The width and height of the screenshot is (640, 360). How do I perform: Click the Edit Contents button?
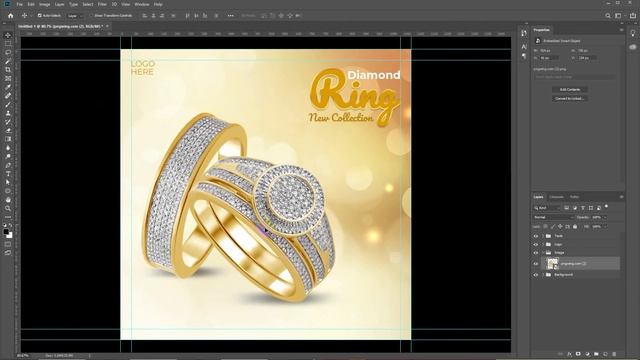click(570, 89)
